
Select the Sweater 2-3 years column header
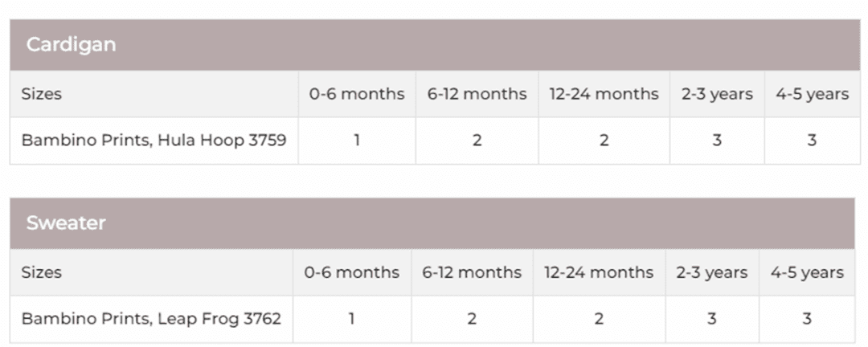click(x=711, y=272)
